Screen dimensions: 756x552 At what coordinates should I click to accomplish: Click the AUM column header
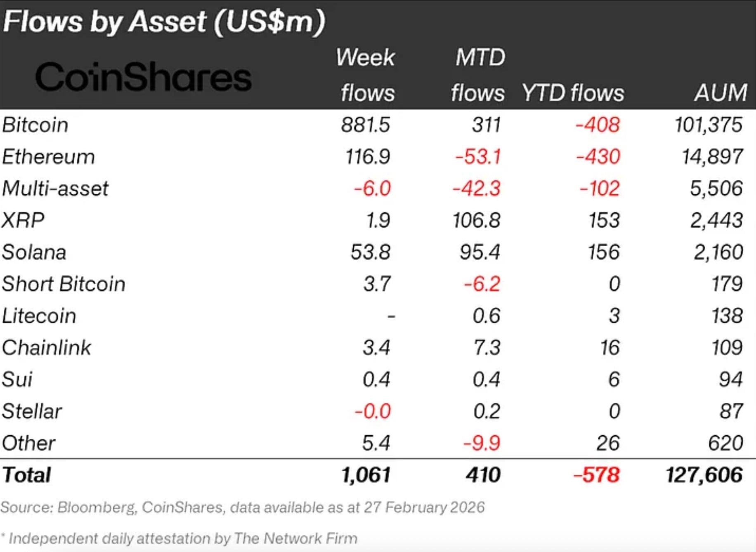click(721, 93)
